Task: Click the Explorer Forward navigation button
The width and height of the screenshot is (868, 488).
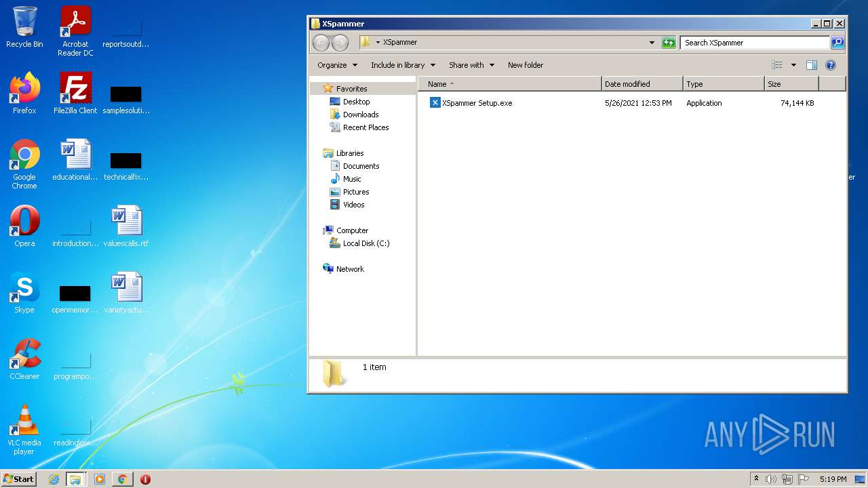Action: pyautogui.click(x=340, y=43)
